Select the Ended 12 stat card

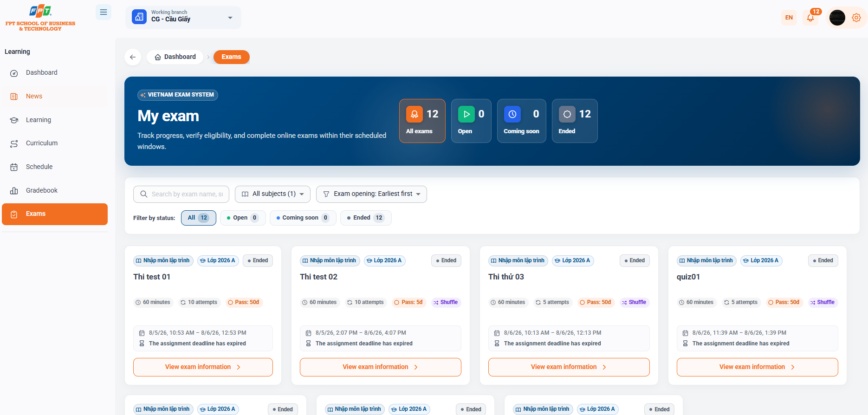(x=575, y=121)
